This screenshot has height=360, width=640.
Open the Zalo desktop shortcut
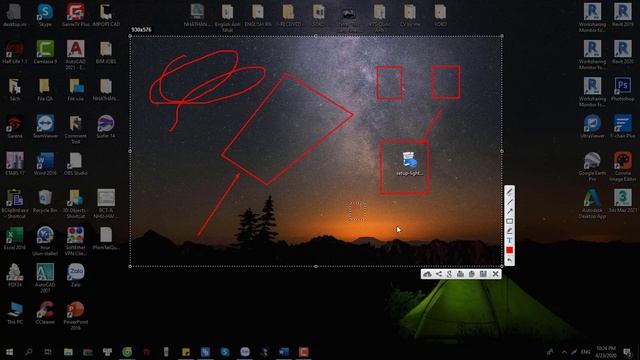tap(76, 275)
